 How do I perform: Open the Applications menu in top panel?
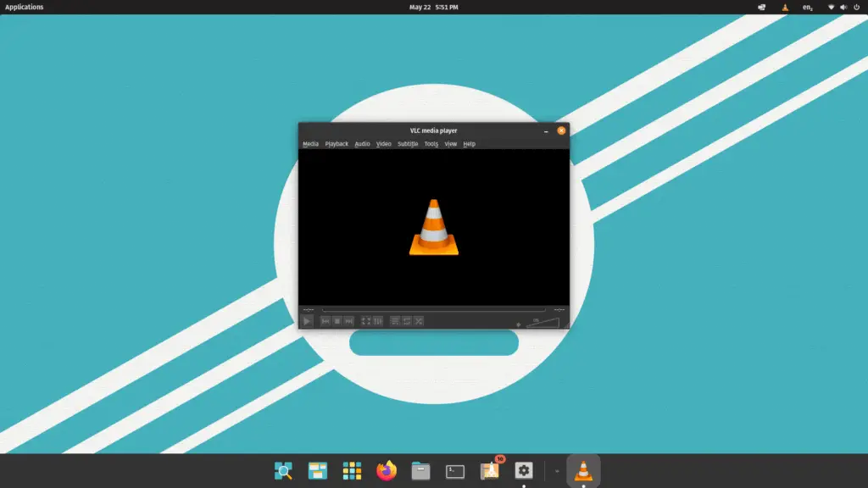point(25,7)
